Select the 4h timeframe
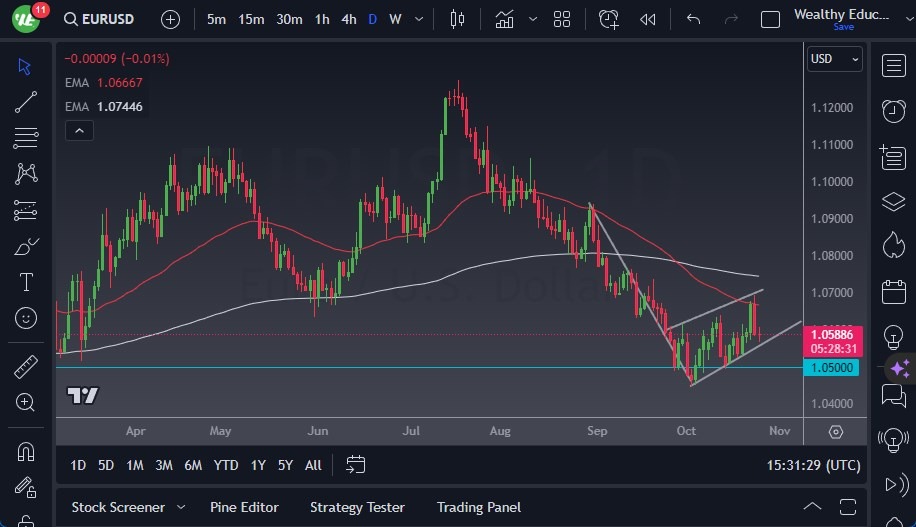Viewport: 916px width, 527px height. (348, 19)
